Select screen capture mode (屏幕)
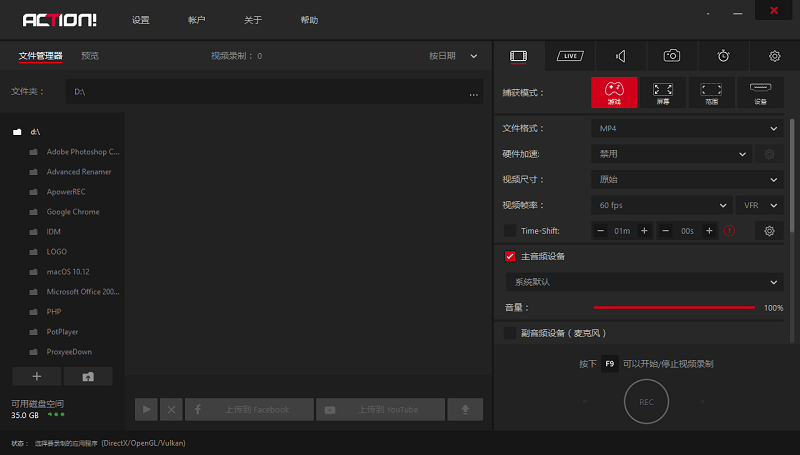The height and width of the screenshot is (455, 800). [663, 93]
